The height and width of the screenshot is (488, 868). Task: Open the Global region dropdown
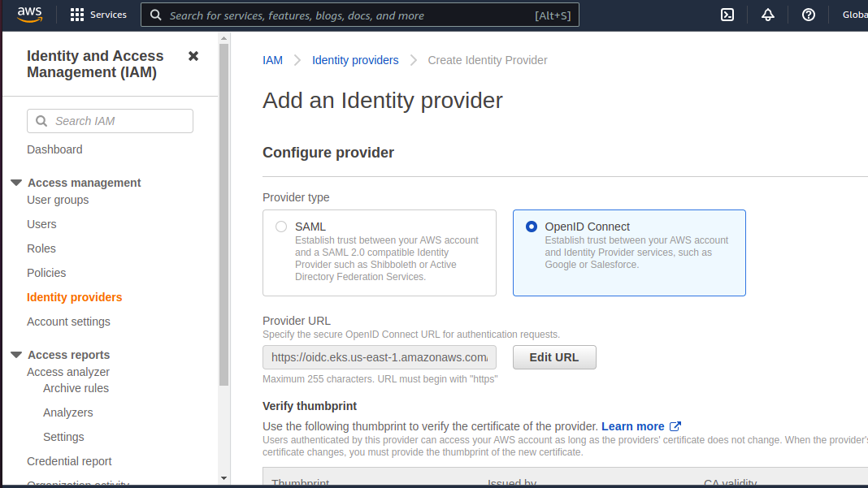point(855,15)
